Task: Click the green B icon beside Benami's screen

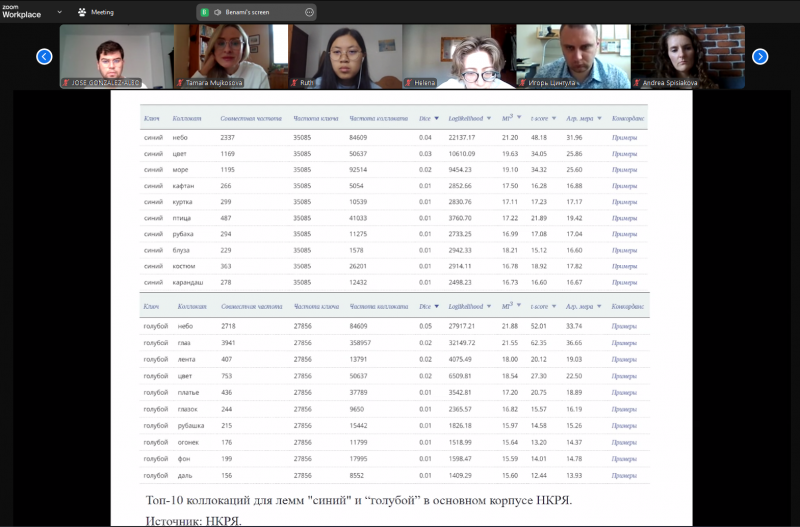Action: click(x=204, y=12)
